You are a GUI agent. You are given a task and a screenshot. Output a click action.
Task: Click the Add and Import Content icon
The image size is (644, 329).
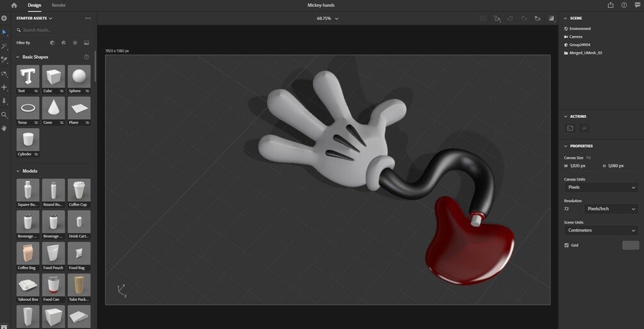point(4,19)
